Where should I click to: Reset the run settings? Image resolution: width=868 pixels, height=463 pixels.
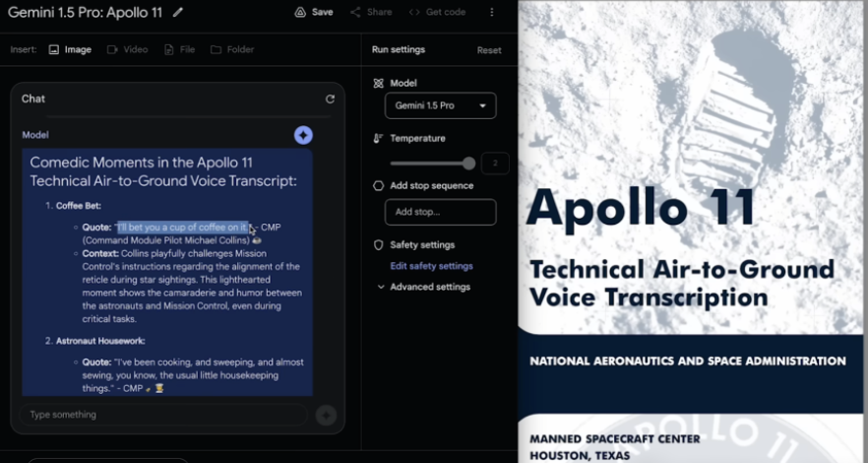[x=489, y=50]
